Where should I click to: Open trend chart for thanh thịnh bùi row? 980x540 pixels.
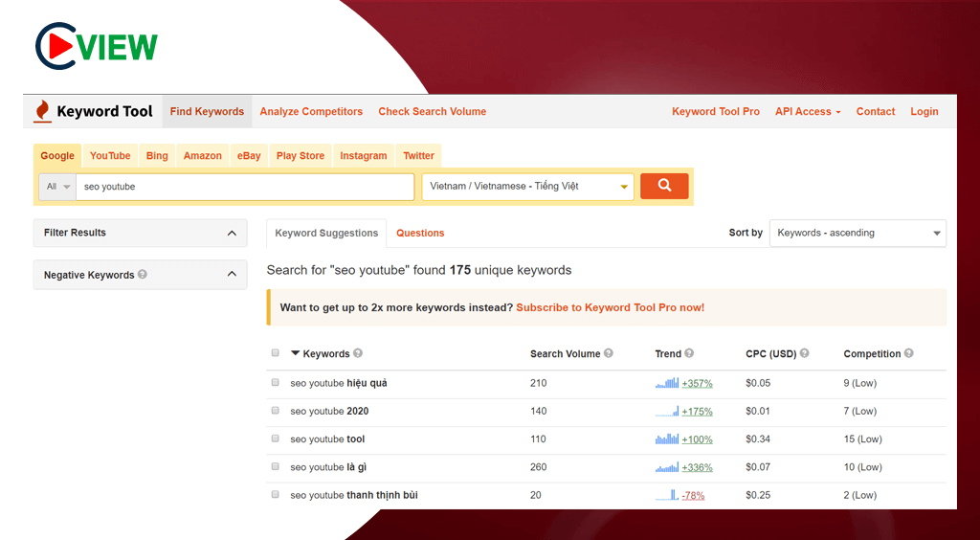(x=667, y=495)
